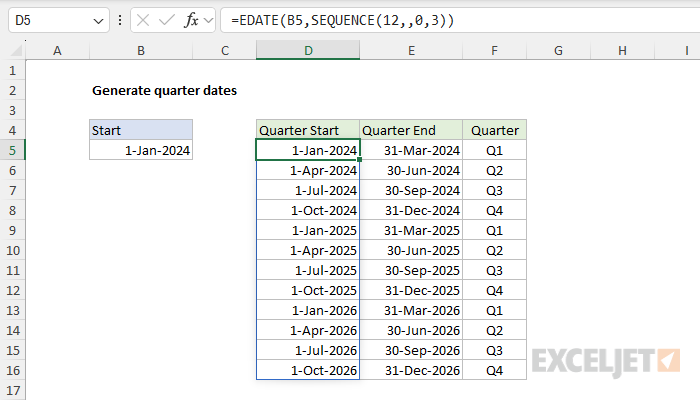Select row 4 header
Image resolution: width=700 pixels, height=400 pixels.
12,130
